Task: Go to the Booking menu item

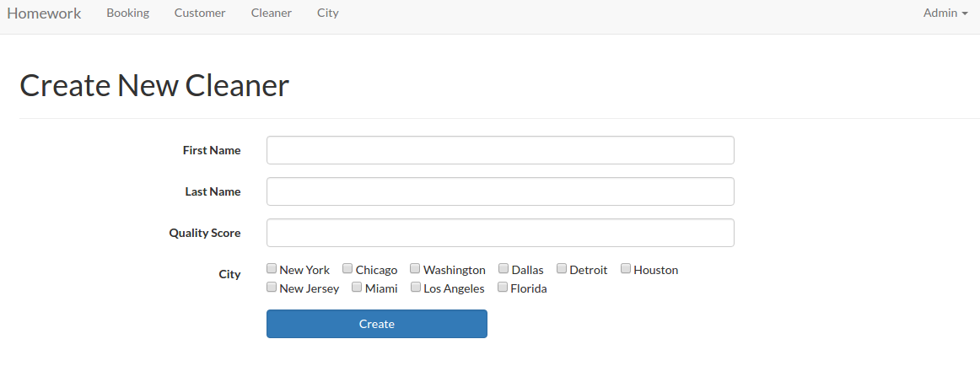Action: (128, 13)
